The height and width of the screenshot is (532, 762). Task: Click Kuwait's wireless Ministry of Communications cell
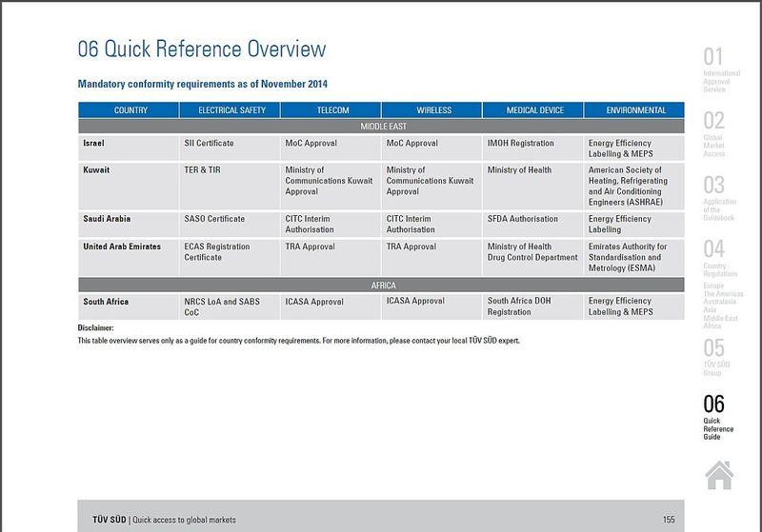click(432, 186)
